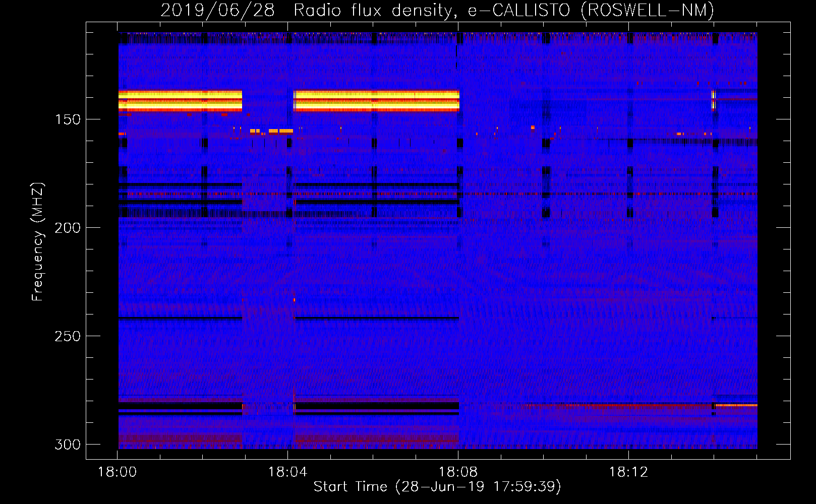
Task: Click the 18:12 time tick label
Action: tap(628, 472)
